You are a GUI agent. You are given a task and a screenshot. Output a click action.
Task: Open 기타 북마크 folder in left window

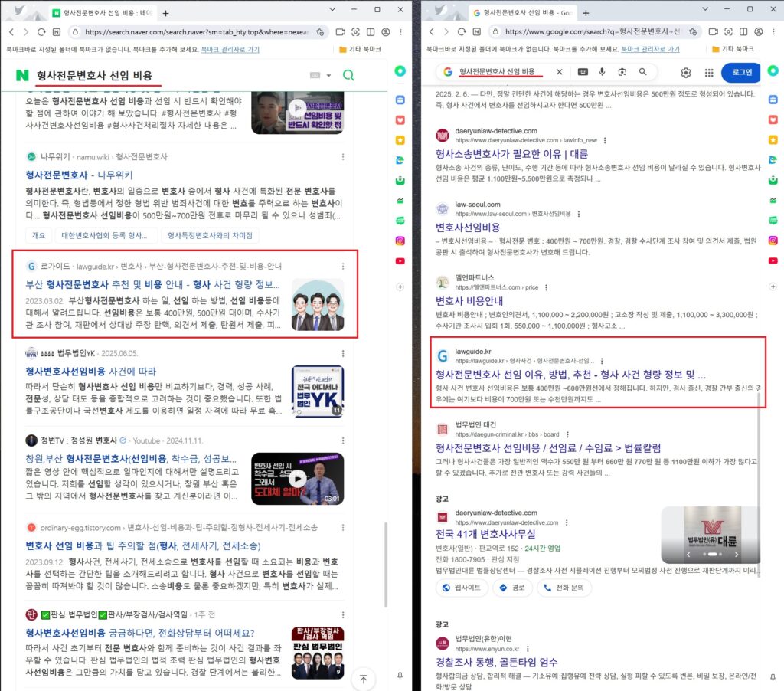pos(360,49)
